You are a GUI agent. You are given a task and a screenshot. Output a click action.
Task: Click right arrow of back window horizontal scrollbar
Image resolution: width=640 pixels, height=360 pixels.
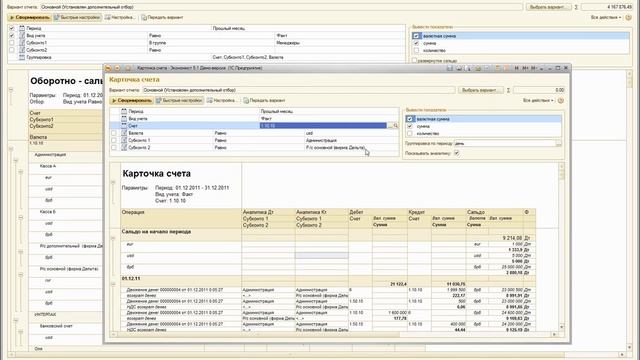(x=622, y=355)
